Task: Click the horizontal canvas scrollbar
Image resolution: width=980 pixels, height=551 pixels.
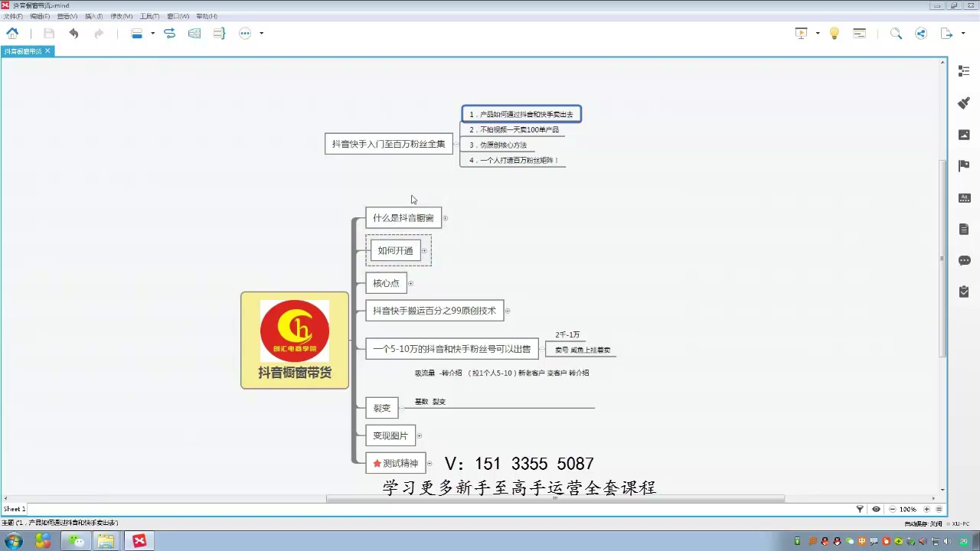Action: pos(556,499)
